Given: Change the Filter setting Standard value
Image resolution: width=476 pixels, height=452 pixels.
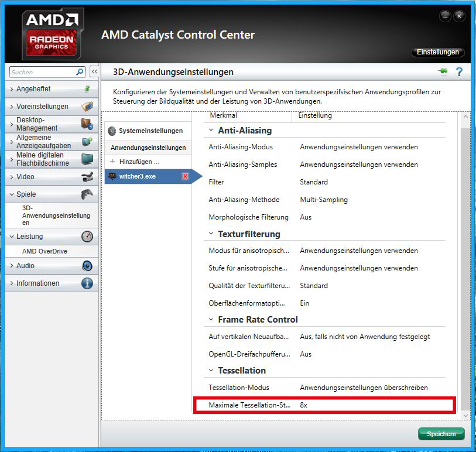Looking at the screenshot, I should point(314,182).
